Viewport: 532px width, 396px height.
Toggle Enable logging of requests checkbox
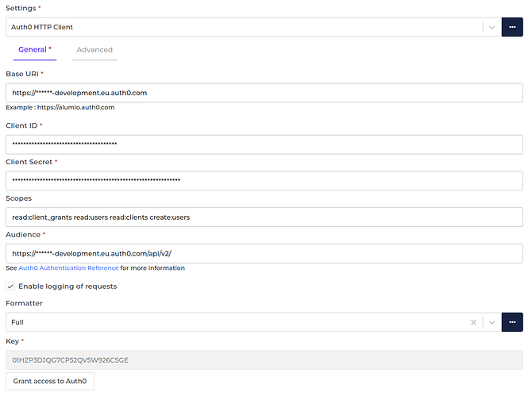point(10,286)
